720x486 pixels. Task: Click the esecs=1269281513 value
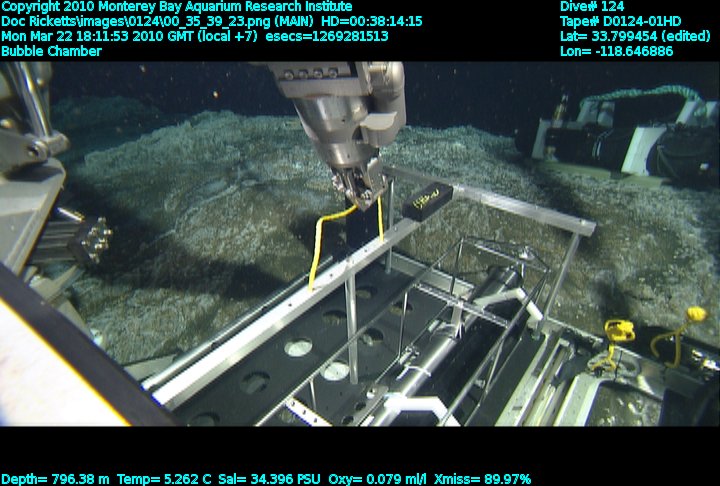tap(327, 36)
